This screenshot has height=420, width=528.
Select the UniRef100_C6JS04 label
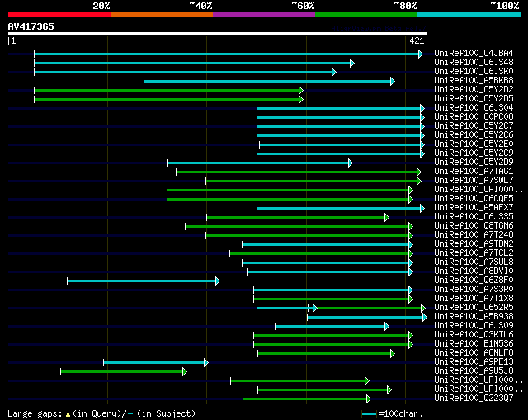(x=474, y=108)
